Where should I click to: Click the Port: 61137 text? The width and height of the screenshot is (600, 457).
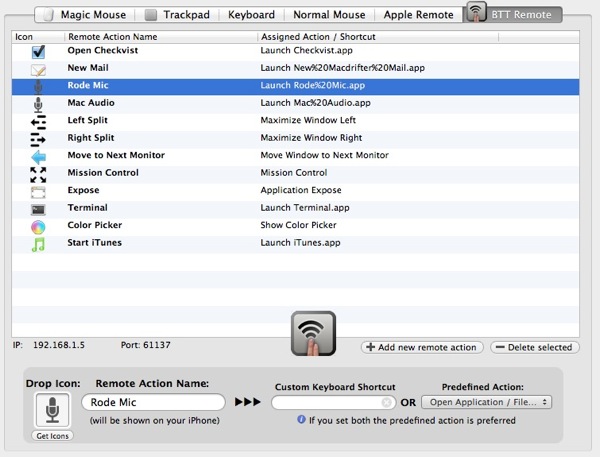coord(145,345)
